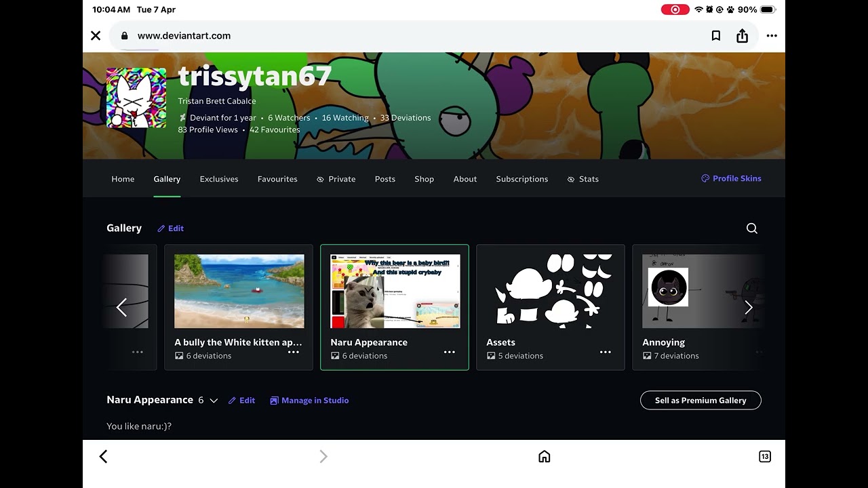Open the Favourites tab
This screenshot has height=488, width=868.
click(x=277, y=179)
